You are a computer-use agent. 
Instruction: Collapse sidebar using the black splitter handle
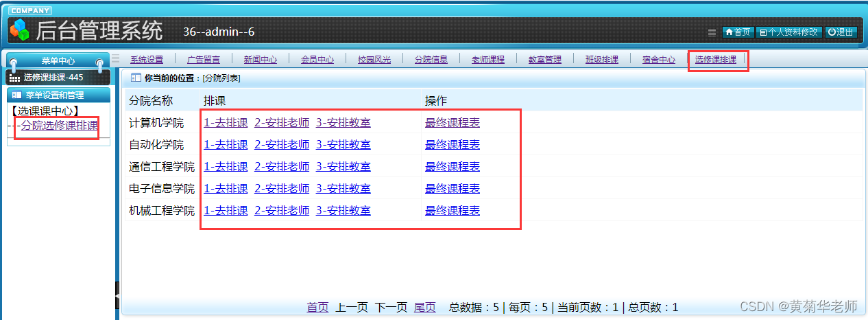[x=117, y=295]
